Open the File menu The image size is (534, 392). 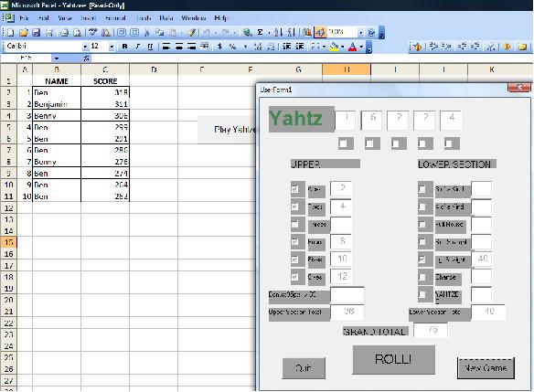click(x=24, y=18)
